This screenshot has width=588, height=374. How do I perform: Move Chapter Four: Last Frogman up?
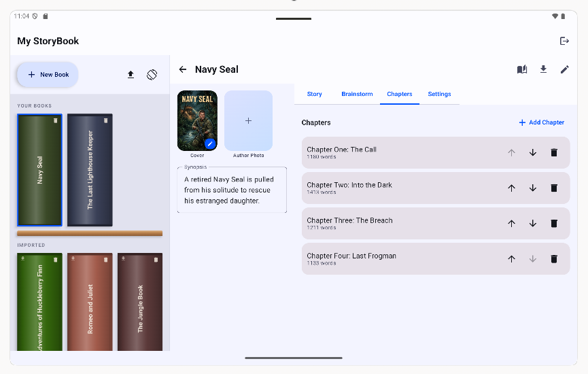[511, 259]
